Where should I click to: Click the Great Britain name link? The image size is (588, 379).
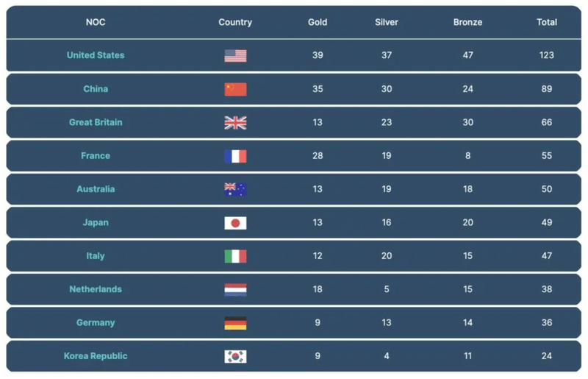(96, 122)
